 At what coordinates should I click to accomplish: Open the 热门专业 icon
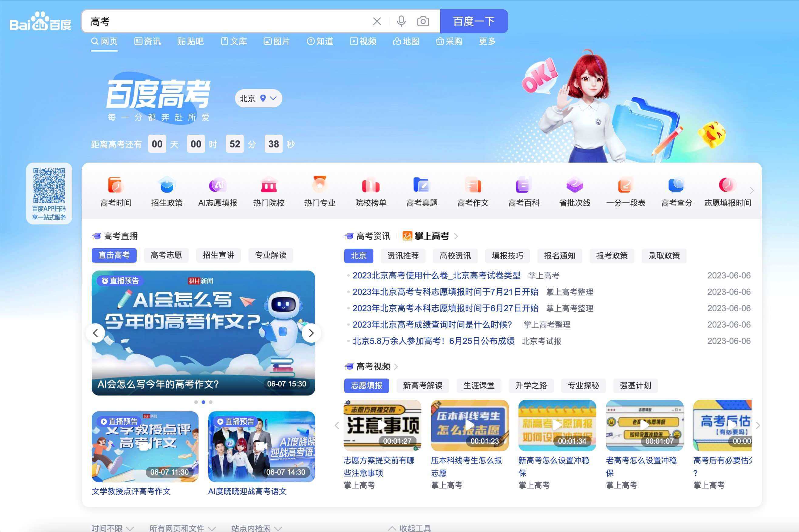(320, 192)
